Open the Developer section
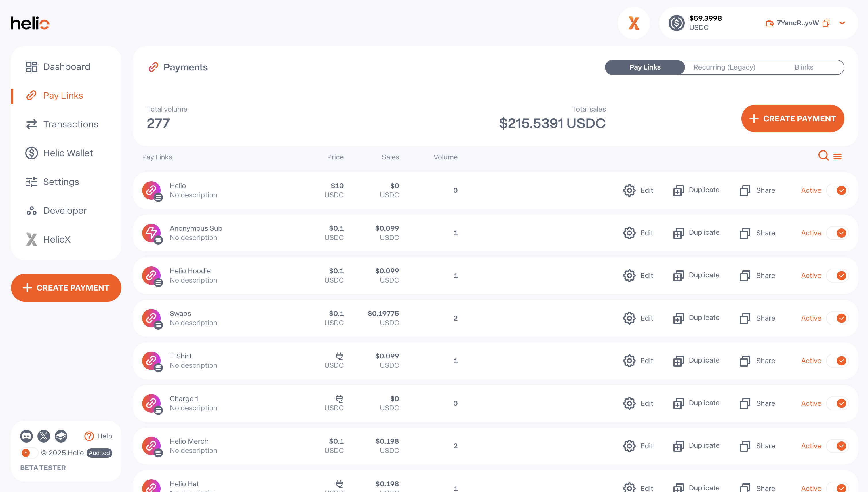 (56, 211)
